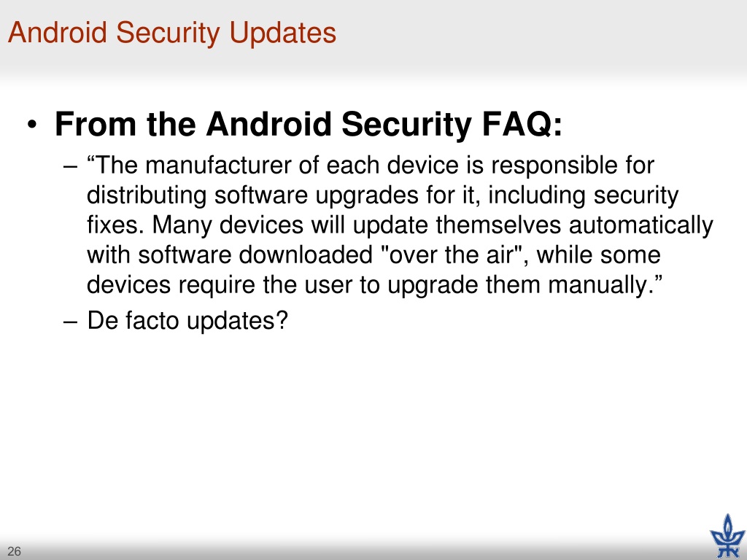
Task: Select the slide number 26
Action: point(15,551)
